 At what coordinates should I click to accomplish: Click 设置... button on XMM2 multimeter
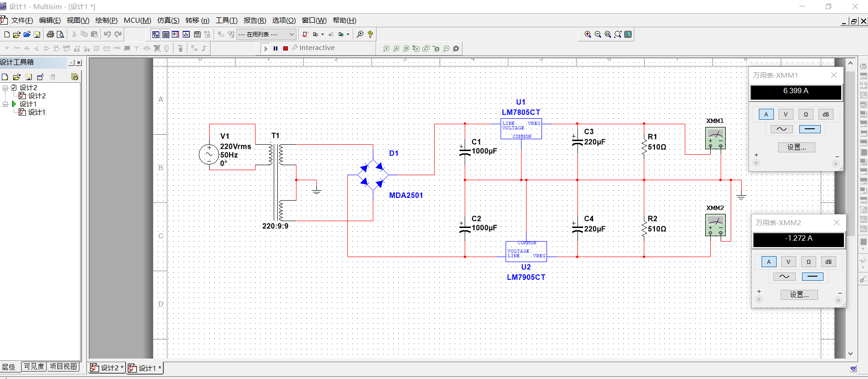[799, 295]
